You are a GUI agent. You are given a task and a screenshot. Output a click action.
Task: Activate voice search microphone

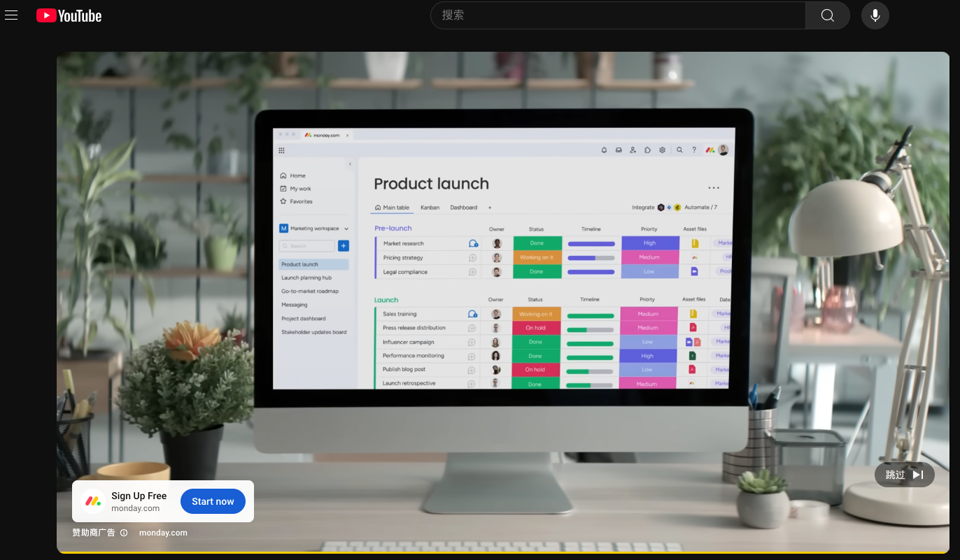coord(875,15)
